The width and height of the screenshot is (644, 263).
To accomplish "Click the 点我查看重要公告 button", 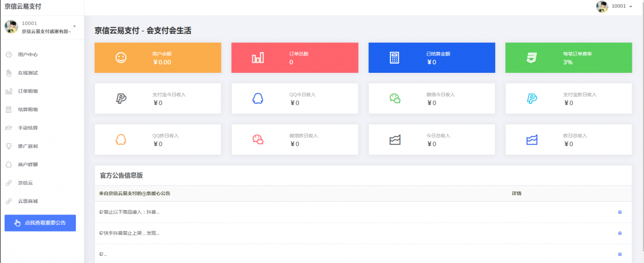I will (x=40, y=223).
